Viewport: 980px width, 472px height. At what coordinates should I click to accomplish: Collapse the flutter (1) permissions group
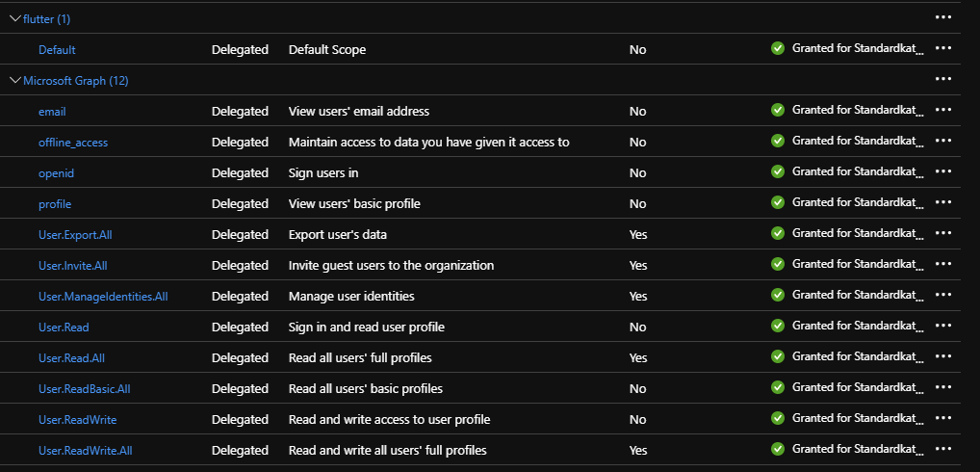[15, 18]
